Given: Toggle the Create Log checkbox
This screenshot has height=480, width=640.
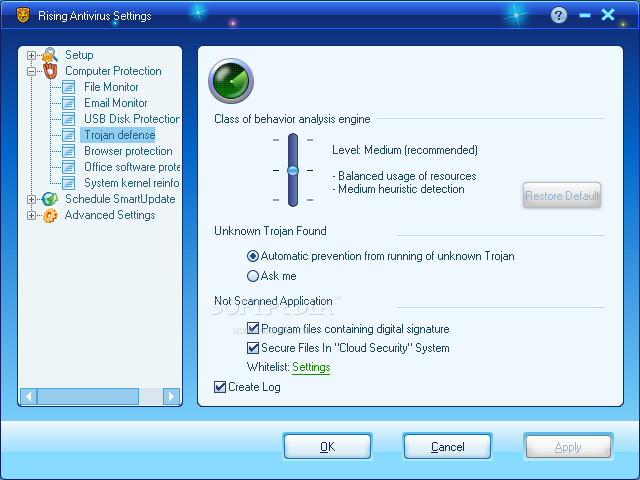Looking at the screenshot, I should coord(220,387).
